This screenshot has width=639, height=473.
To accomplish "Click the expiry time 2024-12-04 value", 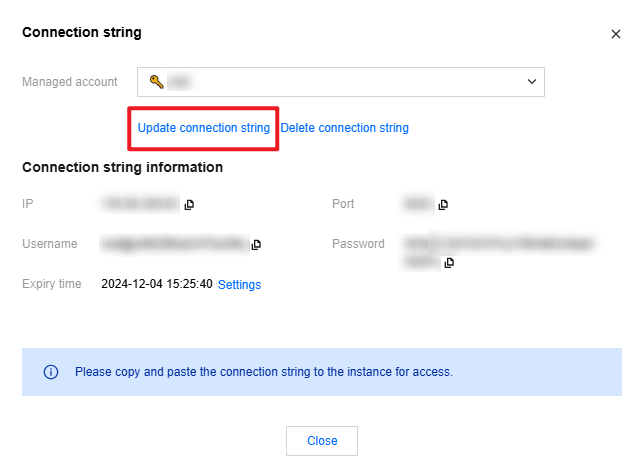I will coord(156,285).
